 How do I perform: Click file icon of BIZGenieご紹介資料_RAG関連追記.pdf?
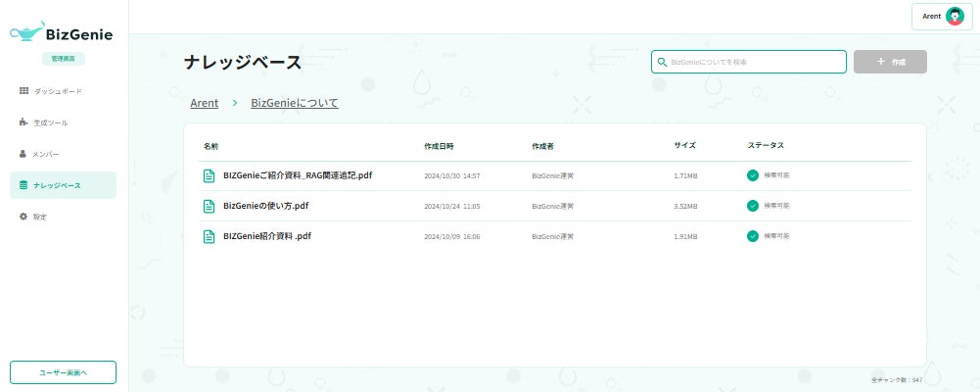click(x=210, y=176)
